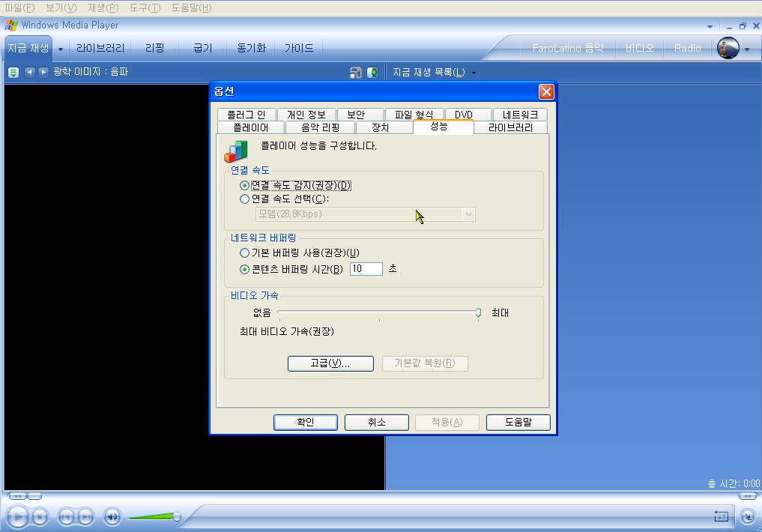Open the Radio link
Screen dimensions: 762x532
[x=687, y=48]
